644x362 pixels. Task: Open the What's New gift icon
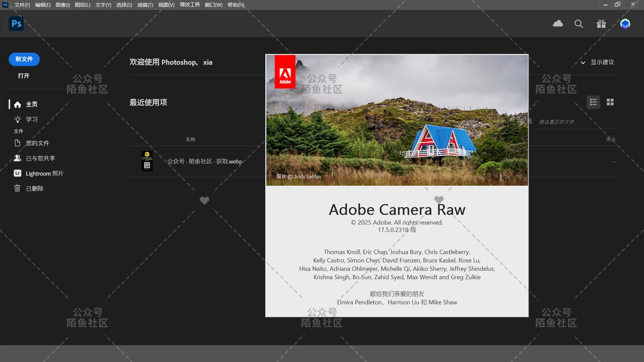click(601, 24)
